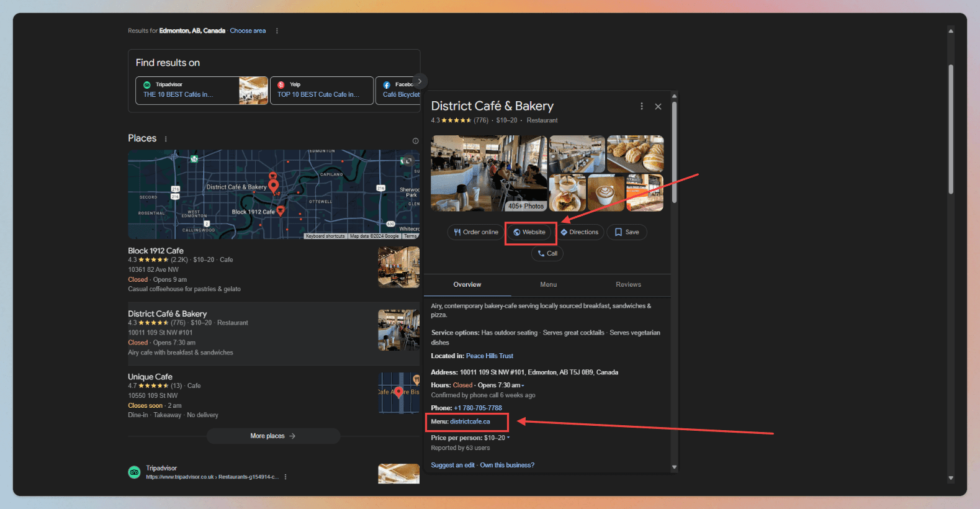Click the Own this business? link

click(507, 465)
